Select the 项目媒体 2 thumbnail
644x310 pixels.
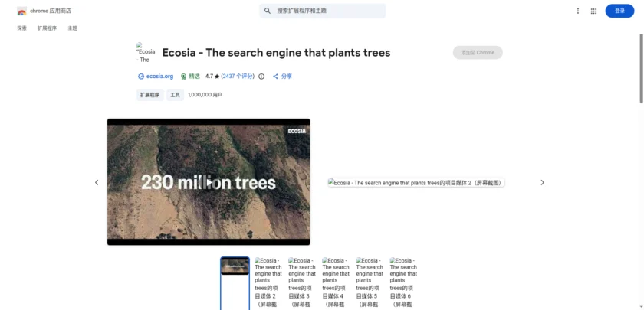(268, 283)
